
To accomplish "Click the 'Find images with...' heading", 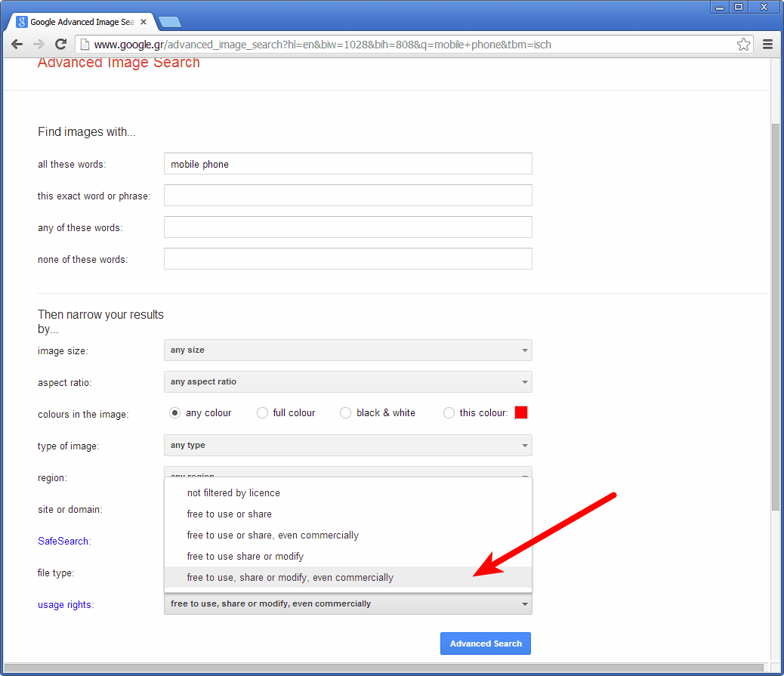I will (87, 131).
